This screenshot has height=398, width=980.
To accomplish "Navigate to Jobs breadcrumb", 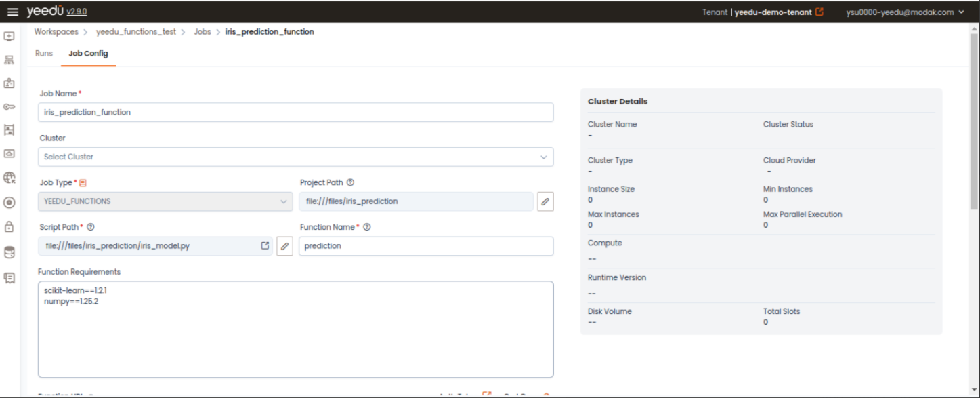I will pos(203,32).
